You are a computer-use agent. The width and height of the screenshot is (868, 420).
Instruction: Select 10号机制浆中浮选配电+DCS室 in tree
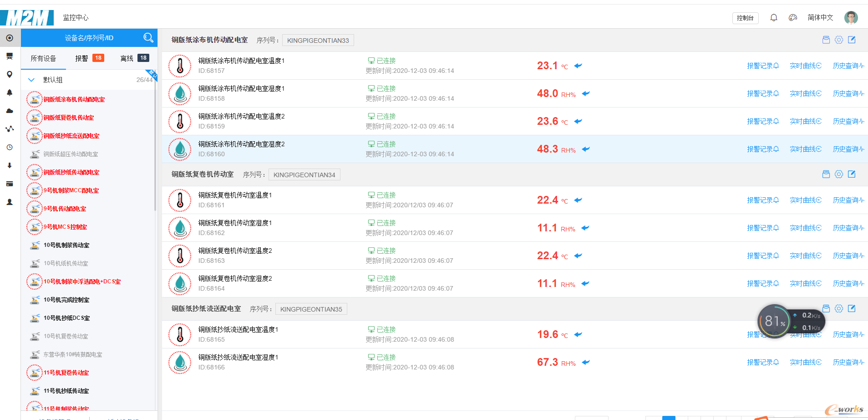(82, 282)
